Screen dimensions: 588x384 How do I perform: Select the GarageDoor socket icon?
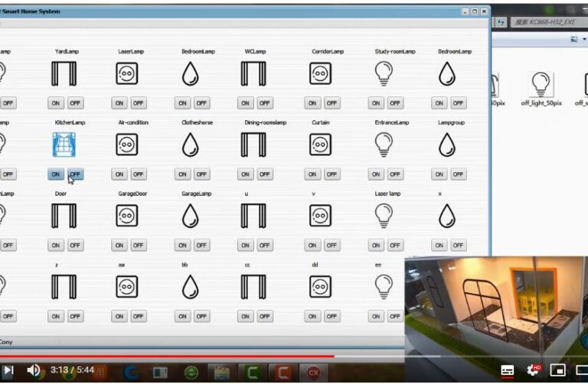127,216
